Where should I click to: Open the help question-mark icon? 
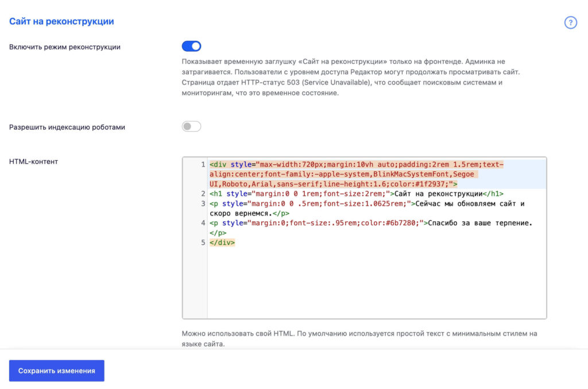click(570, 22)
